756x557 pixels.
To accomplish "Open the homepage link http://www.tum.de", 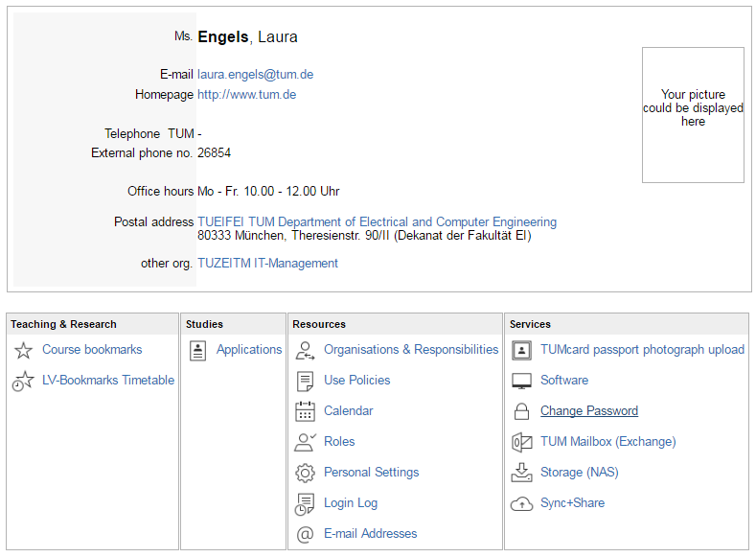I will (246, 95).
